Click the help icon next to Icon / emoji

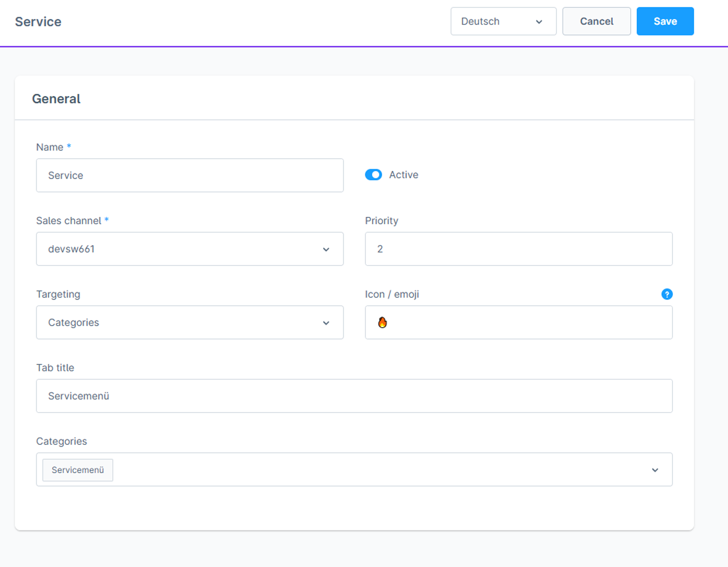(667, 294)
